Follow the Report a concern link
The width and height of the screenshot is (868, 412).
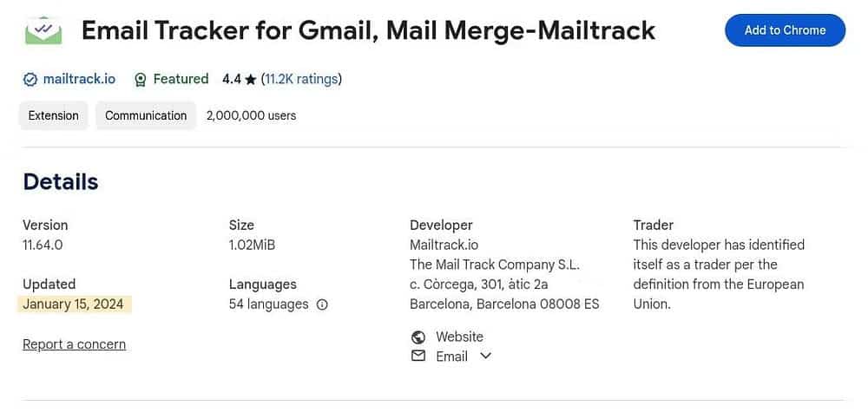[x=74, y=344]
